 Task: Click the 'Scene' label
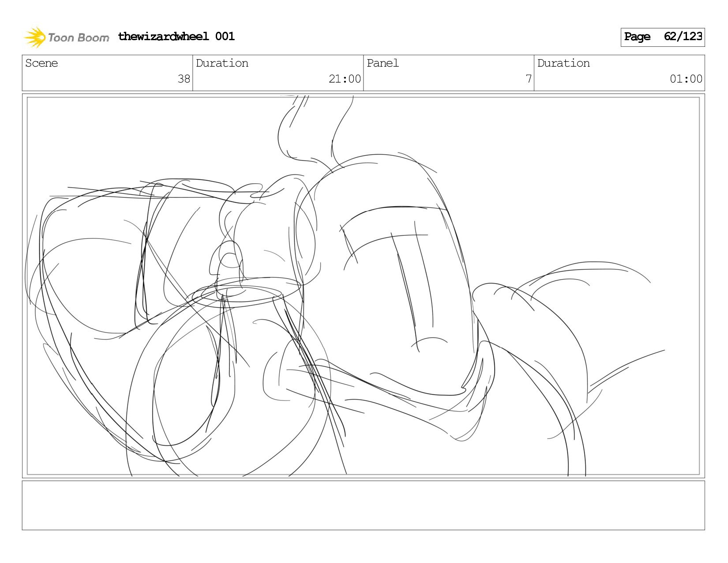click(x=41, y=63)
